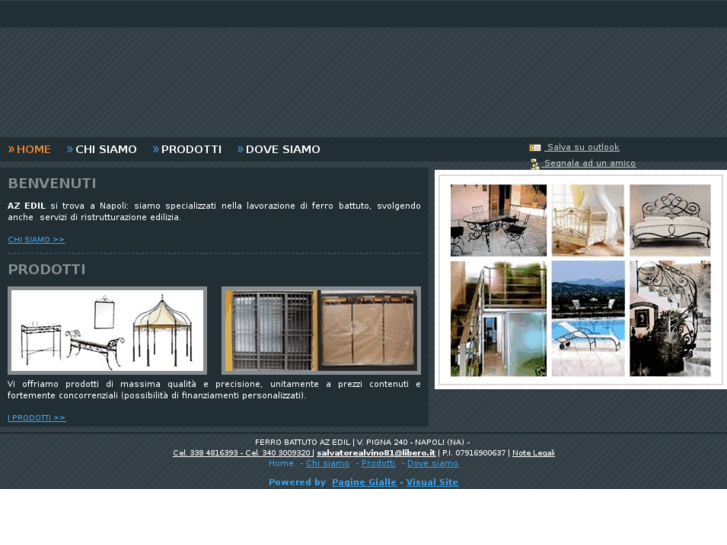This screenshot has width=727, height=545.
Task: Open the Pagine Gialle link
Action: pos(364,482)
